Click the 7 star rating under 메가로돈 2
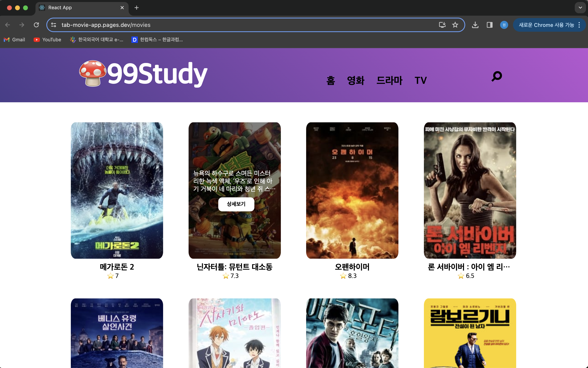588x368 pixels. point(113,276)
